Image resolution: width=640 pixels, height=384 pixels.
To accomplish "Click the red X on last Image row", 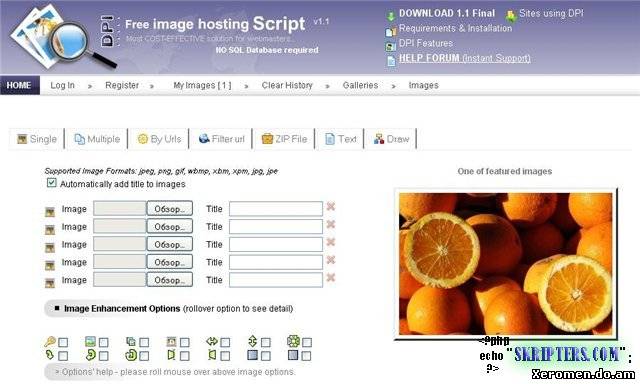I will pyautogui.click(x=331, y=278).
